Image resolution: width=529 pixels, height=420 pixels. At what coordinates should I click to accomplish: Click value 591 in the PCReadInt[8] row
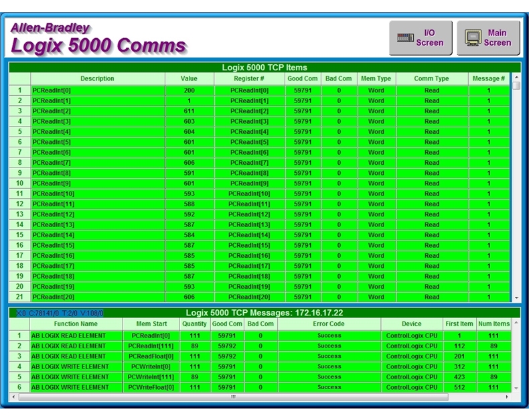[190, 173]
